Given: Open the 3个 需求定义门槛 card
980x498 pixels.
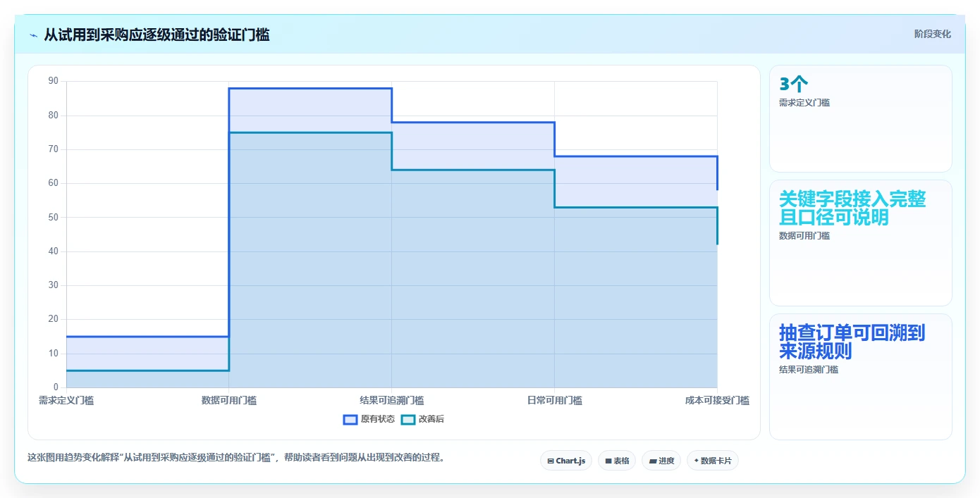Looking at the screenshot, I should point(861,118).
